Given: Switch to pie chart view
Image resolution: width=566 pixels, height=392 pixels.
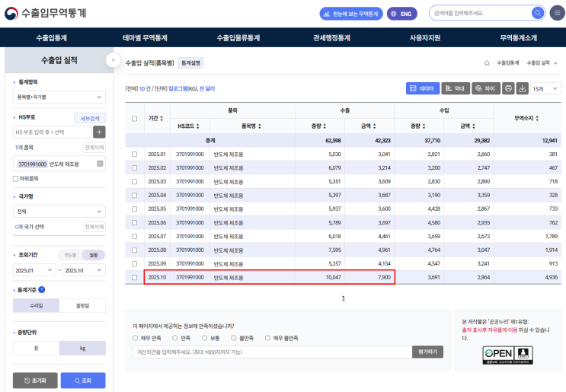Looking at the screenshot, I should point(486,88).
